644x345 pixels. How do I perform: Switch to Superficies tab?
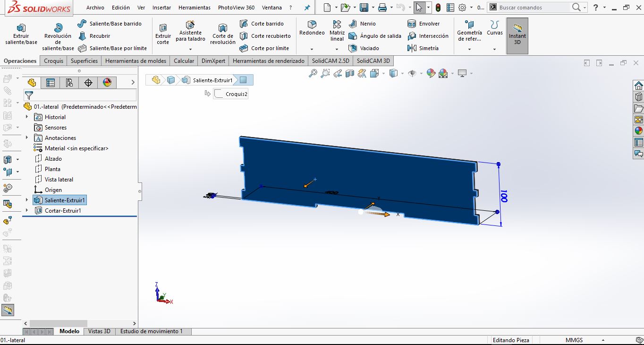[84, 60]
